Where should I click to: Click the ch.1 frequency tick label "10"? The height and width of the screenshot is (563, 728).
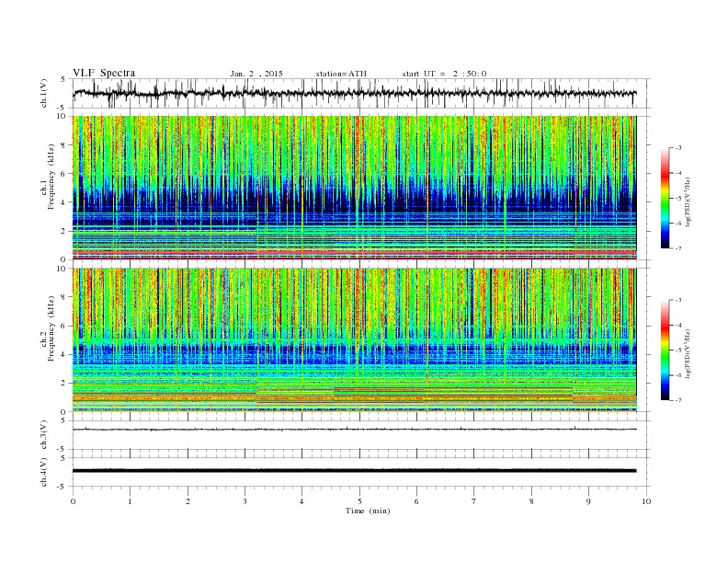(x=62, y=116)
